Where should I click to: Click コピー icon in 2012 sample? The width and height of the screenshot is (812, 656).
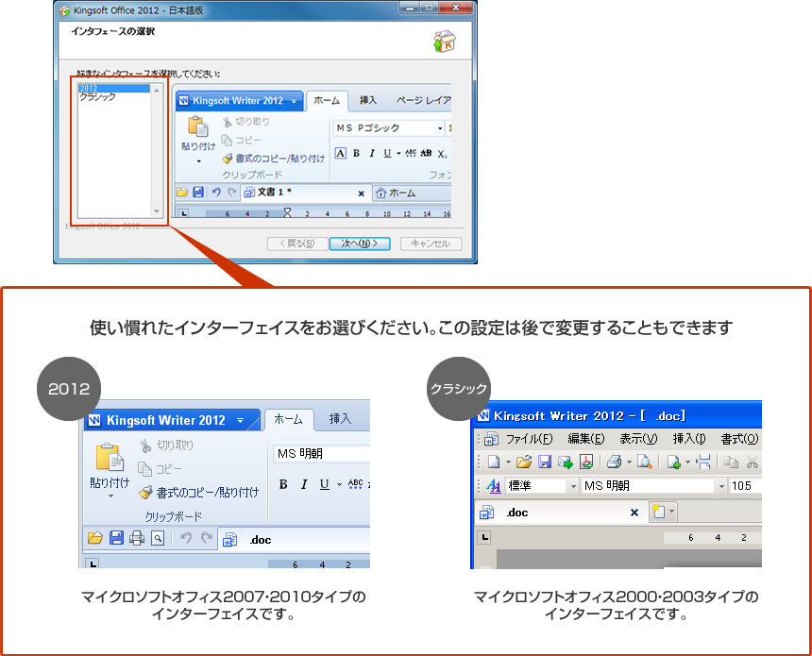point(144,469)
